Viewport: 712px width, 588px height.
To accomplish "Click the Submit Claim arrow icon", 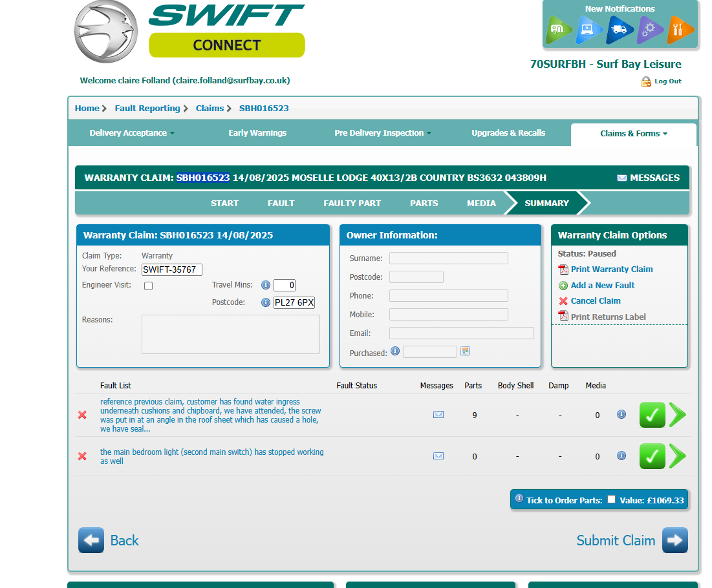I will point(674,540).
